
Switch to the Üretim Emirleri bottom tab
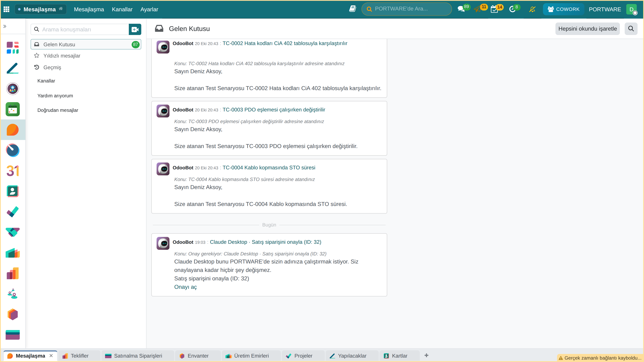(x=251, y=356)
